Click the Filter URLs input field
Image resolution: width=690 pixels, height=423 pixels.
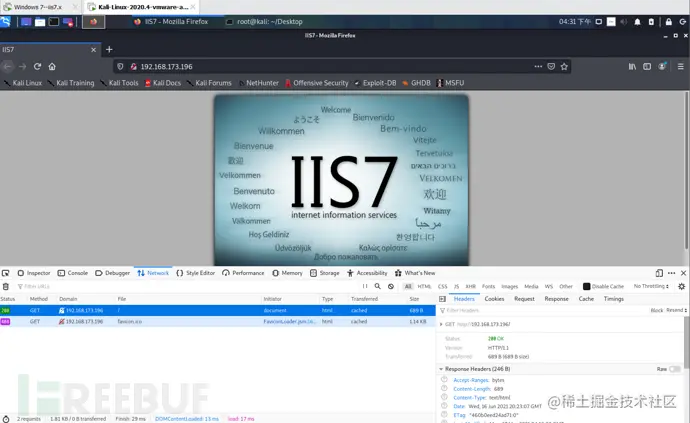point(185,287)
